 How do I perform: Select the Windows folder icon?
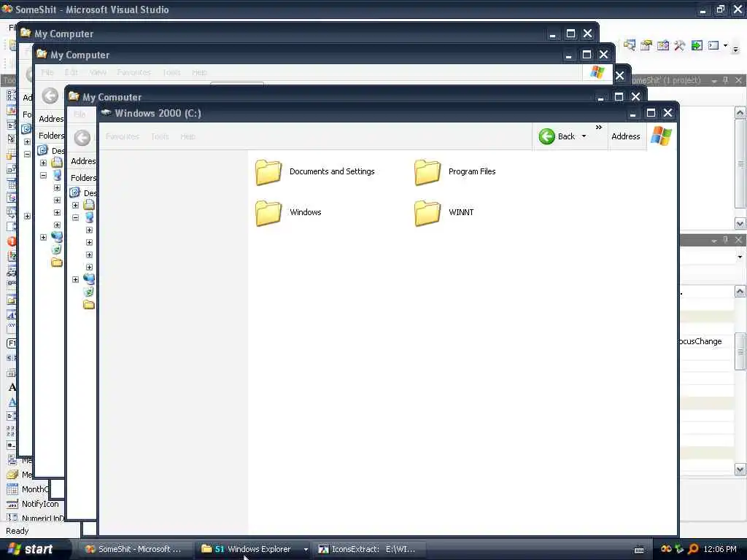point(268,213)
